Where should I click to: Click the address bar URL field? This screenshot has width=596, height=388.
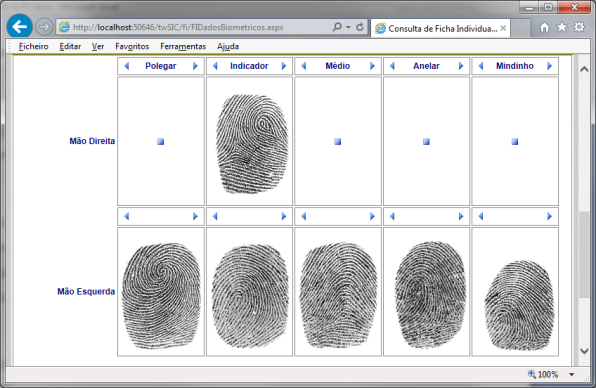pyautogui.click(x=194, y=27)
